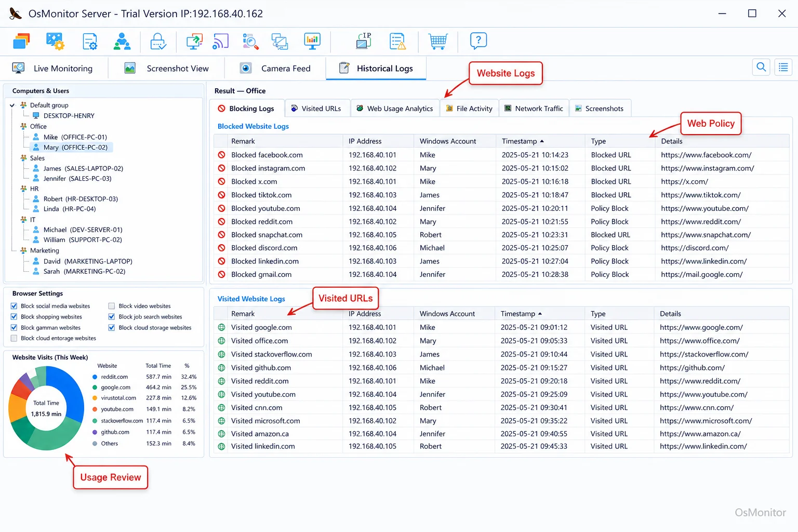
Task: Click the remote screen share monitor icon
Action: click(x=194, y=41)
